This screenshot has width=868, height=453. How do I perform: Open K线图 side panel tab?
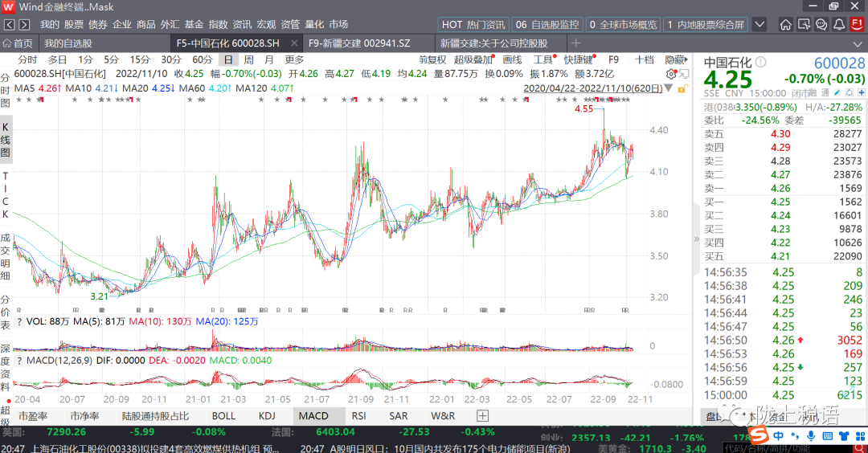6,140
